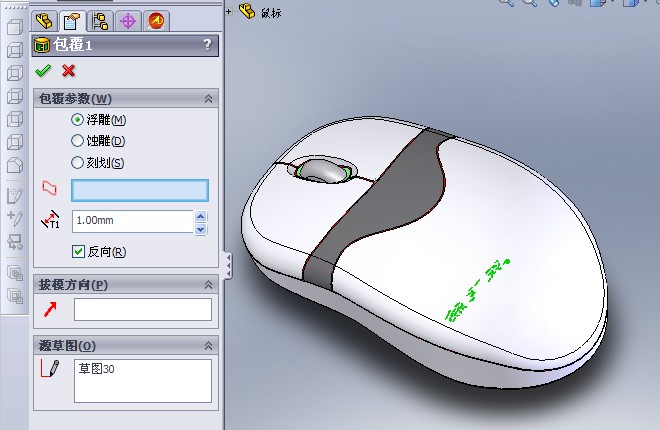Click the help question mark for 包覆1
The image size is (660, 430).
coord(207,44)
